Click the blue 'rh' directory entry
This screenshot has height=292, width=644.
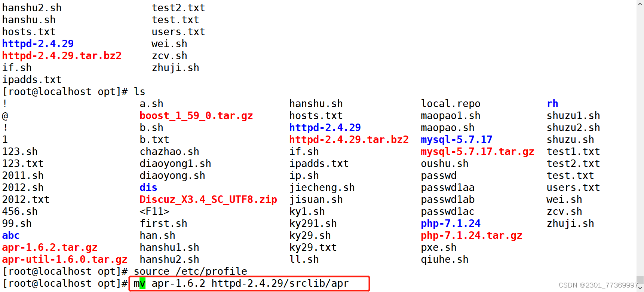point(552,104)
